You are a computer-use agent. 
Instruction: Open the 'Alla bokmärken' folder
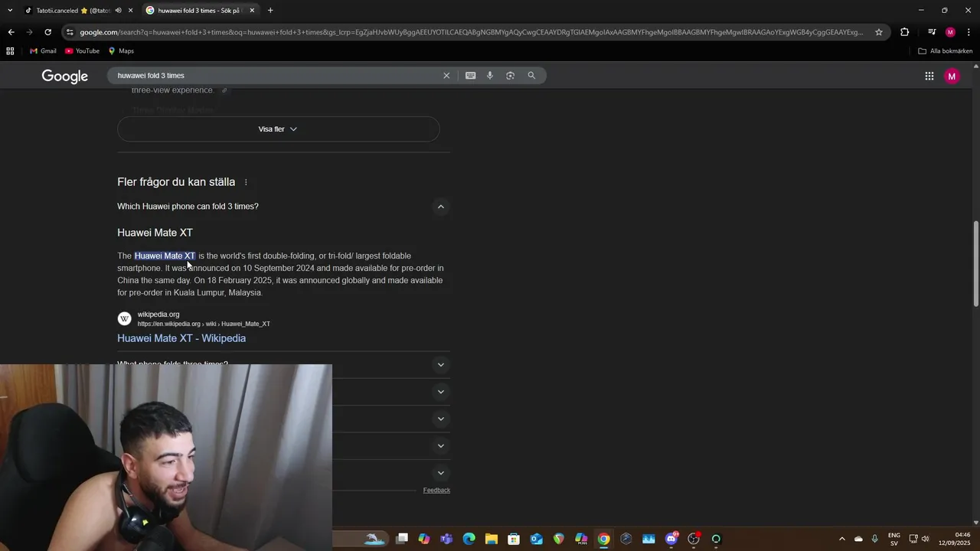946,51
